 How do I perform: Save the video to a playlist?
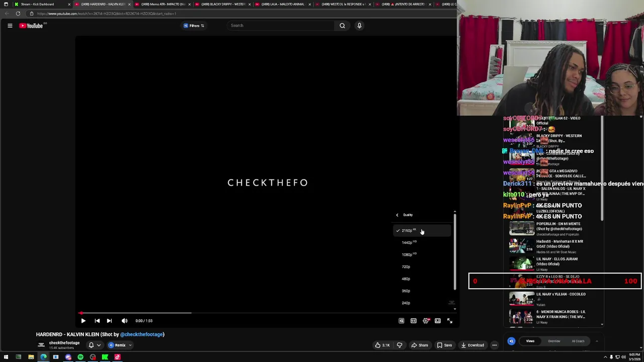(x=444, y=345)
